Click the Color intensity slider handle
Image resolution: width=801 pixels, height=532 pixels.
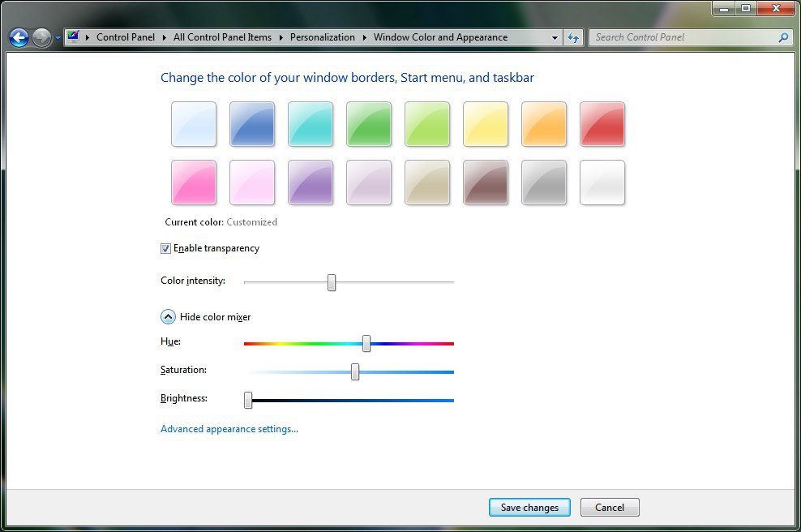(x=332, y=282)
